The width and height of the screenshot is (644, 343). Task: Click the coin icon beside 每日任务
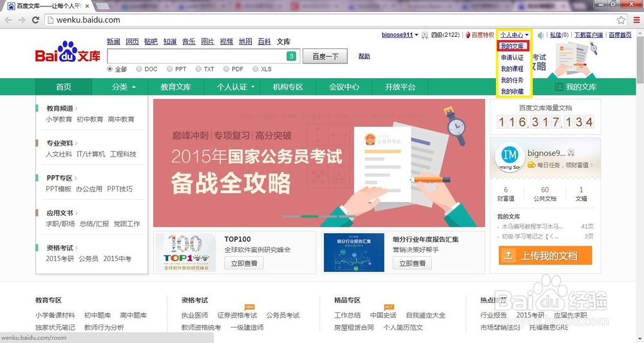pos(531,165)
